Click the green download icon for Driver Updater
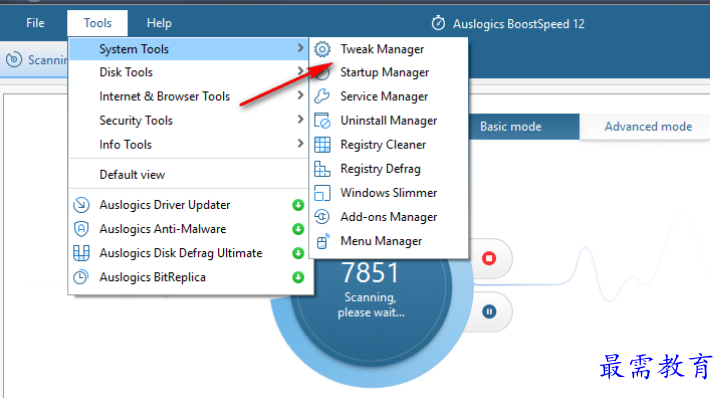The width and height of the screenshot is (721, 398). pos(298,205)
